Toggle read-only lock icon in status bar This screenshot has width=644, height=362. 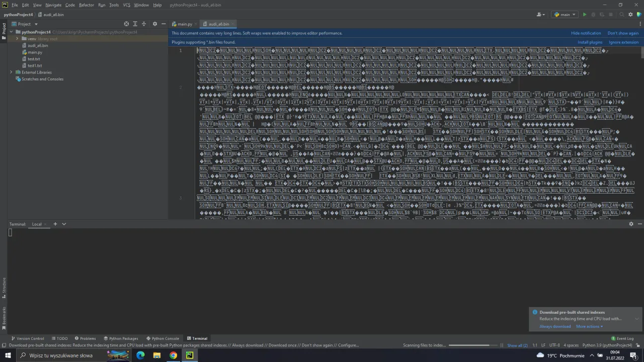pyautogui.click(x=637, y=345)
